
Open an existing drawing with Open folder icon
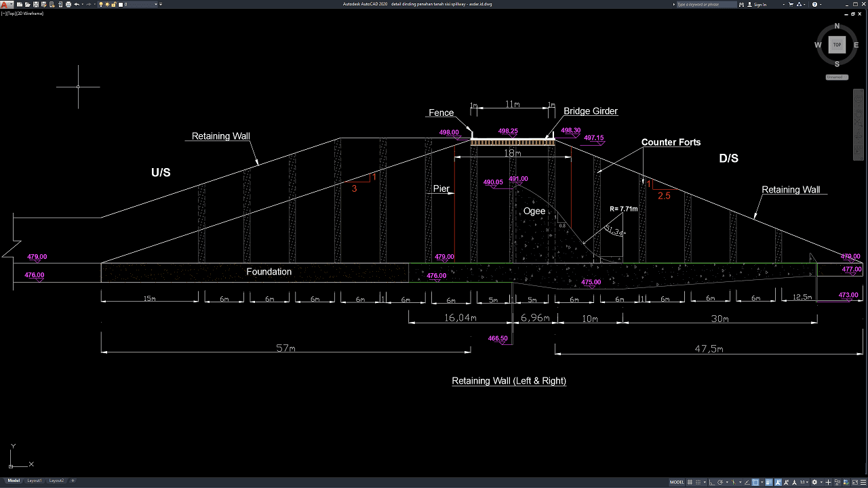(26, 4)
